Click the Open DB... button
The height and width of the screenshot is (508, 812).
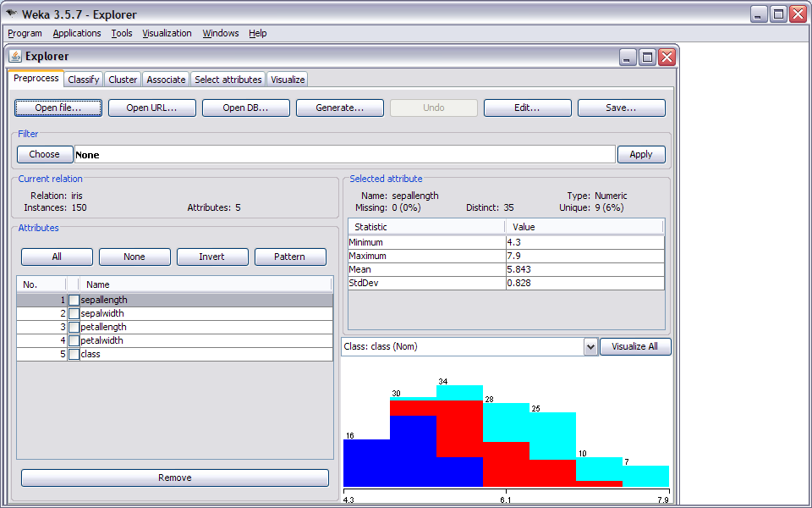coord(245,108)
